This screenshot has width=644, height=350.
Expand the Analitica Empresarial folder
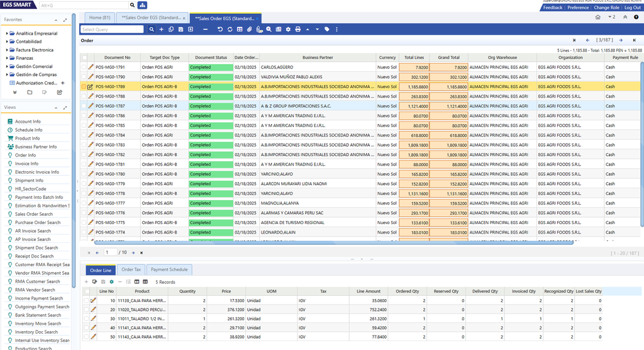(6, 33)
